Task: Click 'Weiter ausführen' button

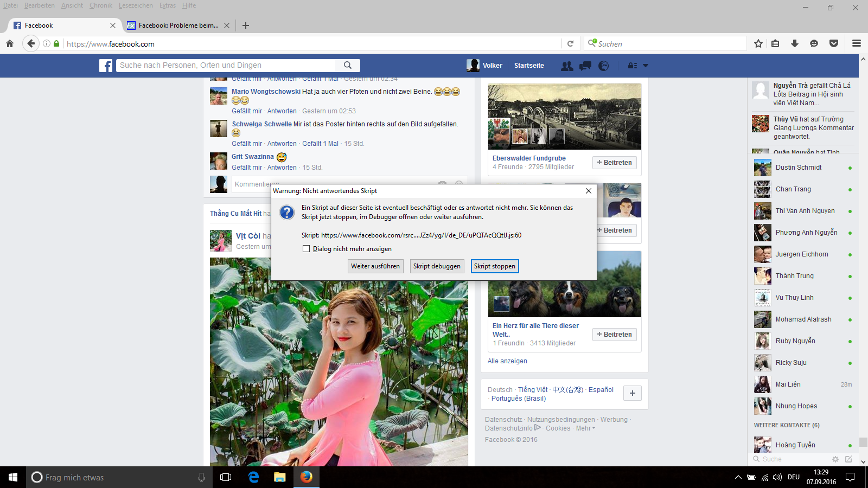Action: pyautogui.click(x=375, y=266)
